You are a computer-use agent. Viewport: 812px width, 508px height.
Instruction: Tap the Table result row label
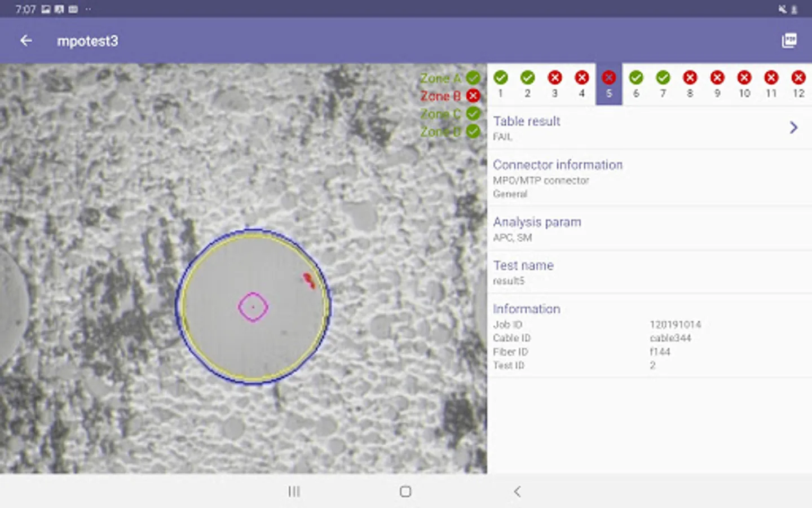pyautogui.click(x=527, y=121)
